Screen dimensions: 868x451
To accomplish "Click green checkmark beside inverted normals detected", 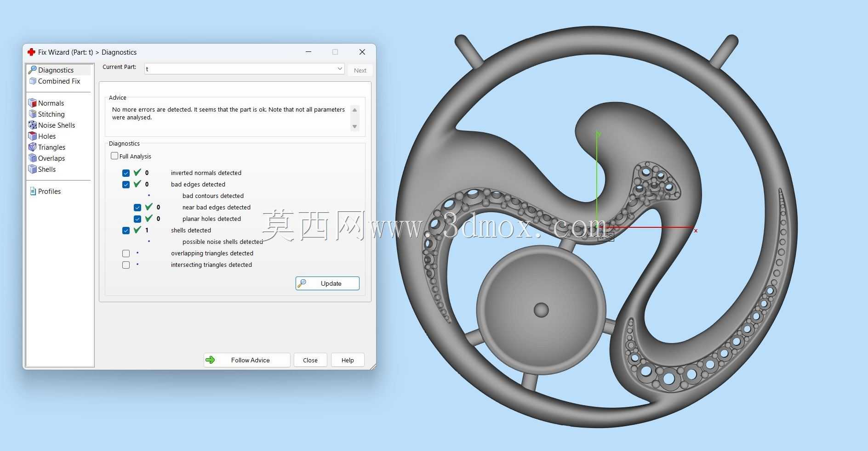I will click(x=137, y=172).
